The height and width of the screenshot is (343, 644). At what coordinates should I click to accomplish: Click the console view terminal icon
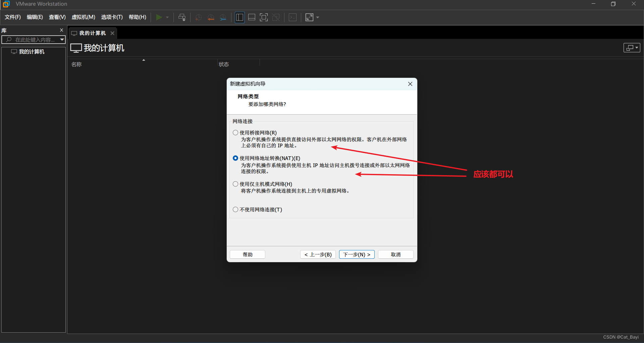tap(293, 17)
